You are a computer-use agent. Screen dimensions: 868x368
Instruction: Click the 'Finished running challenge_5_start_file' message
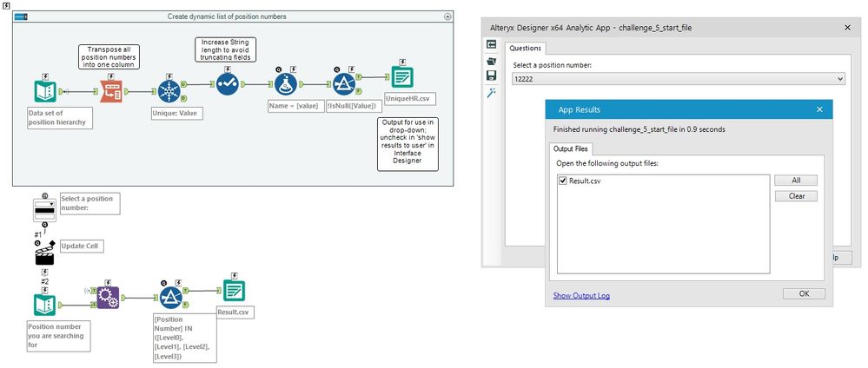tap(639, 129)
